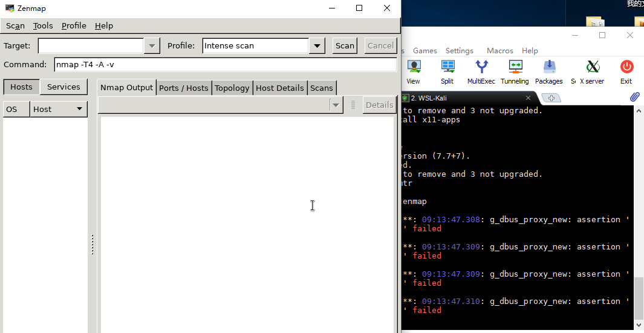Viewport: 644px width, 333px height.
Task: Click the Zenmap title bar icon
Action: 10,8
